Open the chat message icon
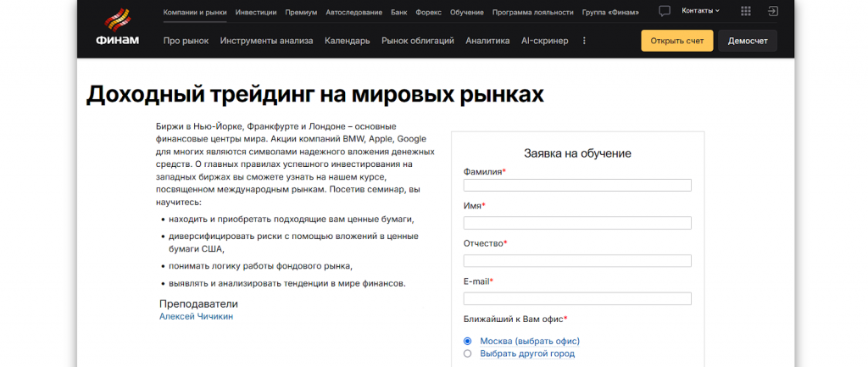The height and width of the screenshot is (367, 868). 665,12
